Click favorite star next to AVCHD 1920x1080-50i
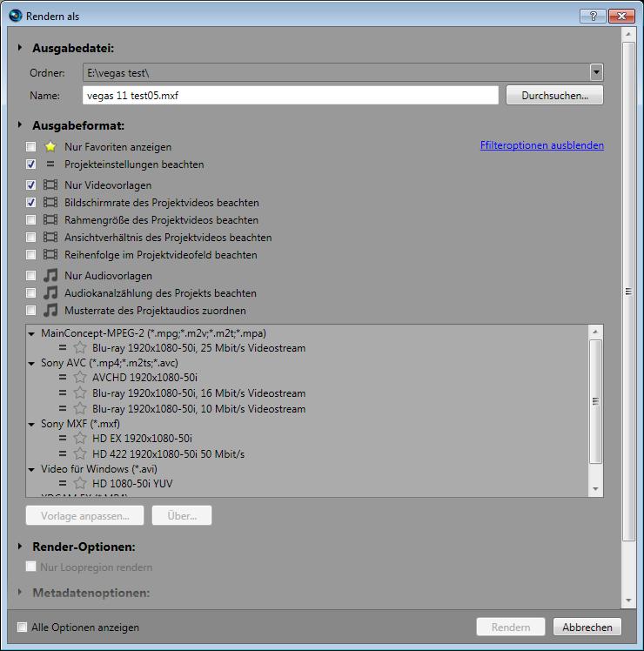This screenshot has width=644, height=651. tap(80, 378)
